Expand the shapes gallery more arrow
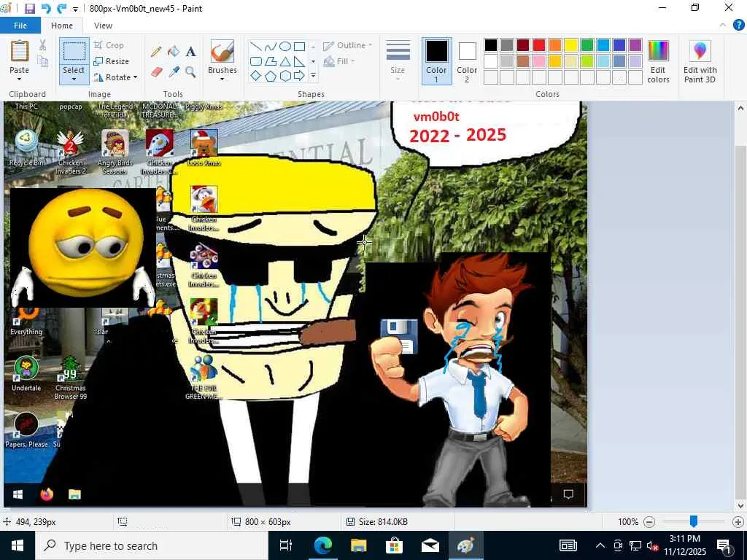Viewport: 747px width, 560px height. pyautogui.click(x=313, y=76)
